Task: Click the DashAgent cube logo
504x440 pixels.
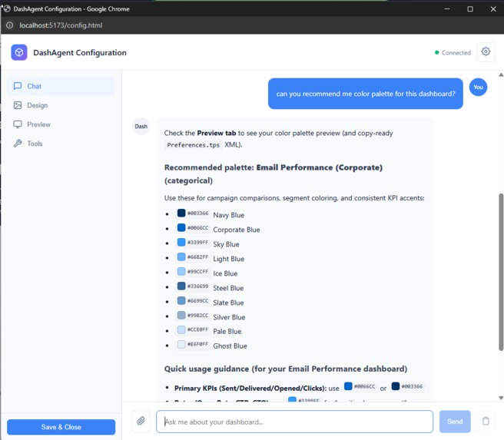Action: pos(19,52)
